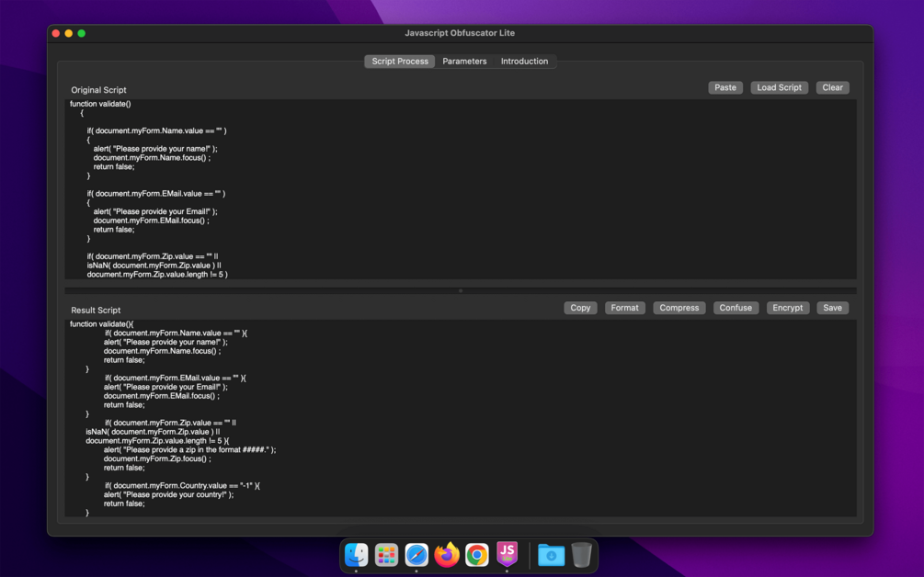Click the Compress button
The image size is (924, 577).
pyautogui.click(x=679, y=308)
